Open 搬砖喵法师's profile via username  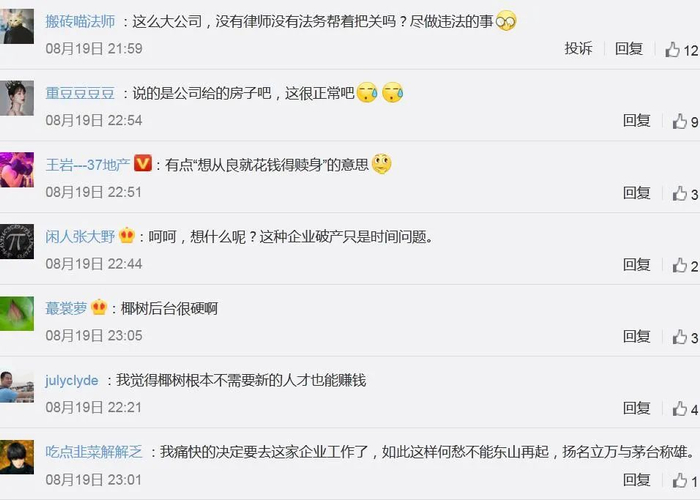(80, 21)
